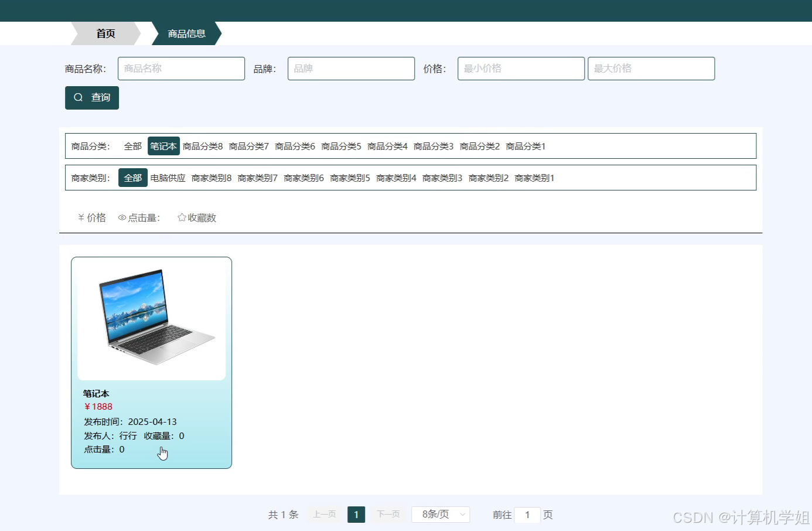Screen dimensions: 812x531
Task: Filter by 商品分类6
Action: [295, 146]
